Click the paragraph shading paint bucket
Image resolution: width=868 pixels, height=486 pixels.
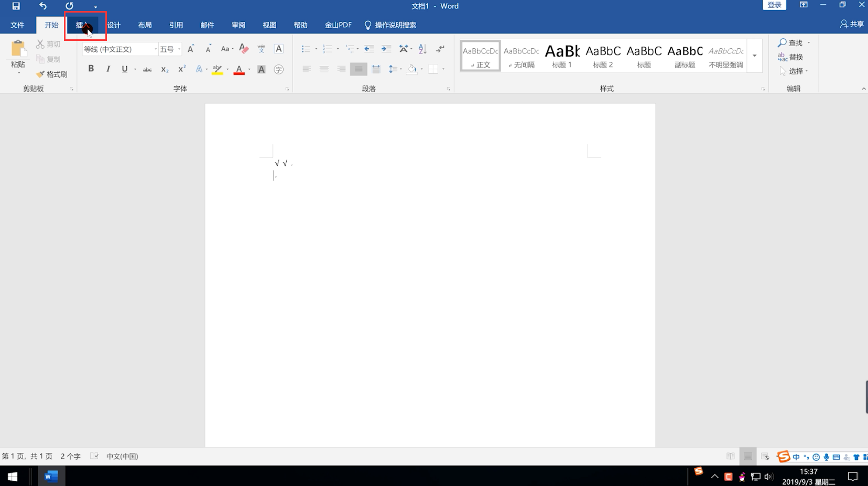click(x=412, y=69)
